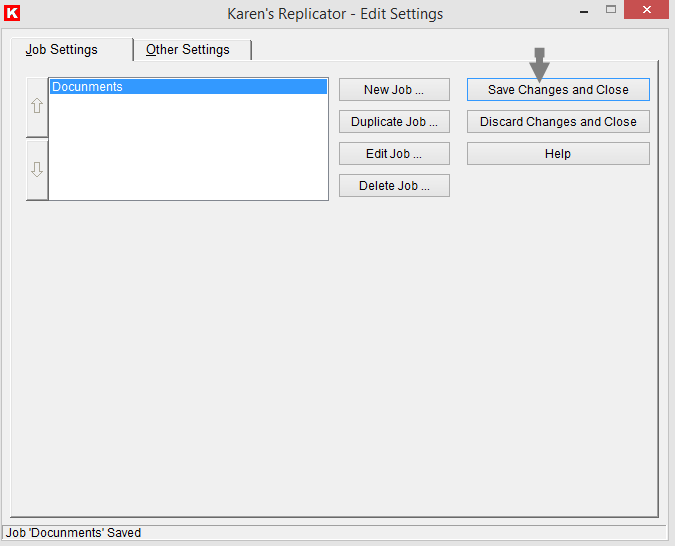This screenshot has width=675, height=546.
Task: Minimize the Edit Settings window
Action: [x=584, y=11]
